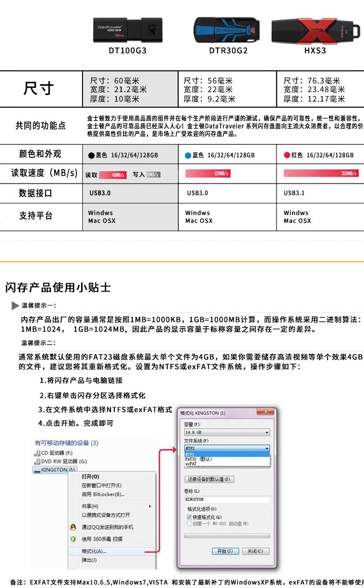Click the DT100G3 flash drive product image
The width and height of the screenshot is (364, 588).
click(x=128, y=30)
